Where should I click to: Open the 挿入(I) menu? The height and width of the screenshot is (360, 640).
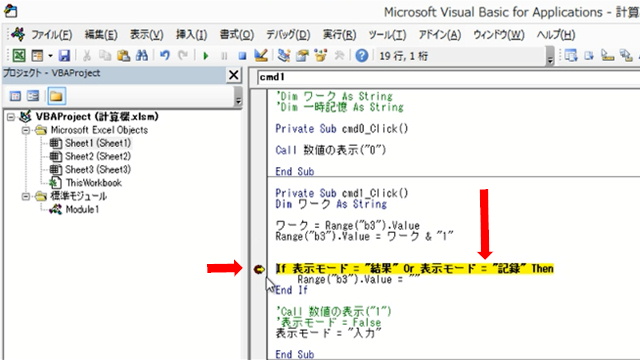191,35
